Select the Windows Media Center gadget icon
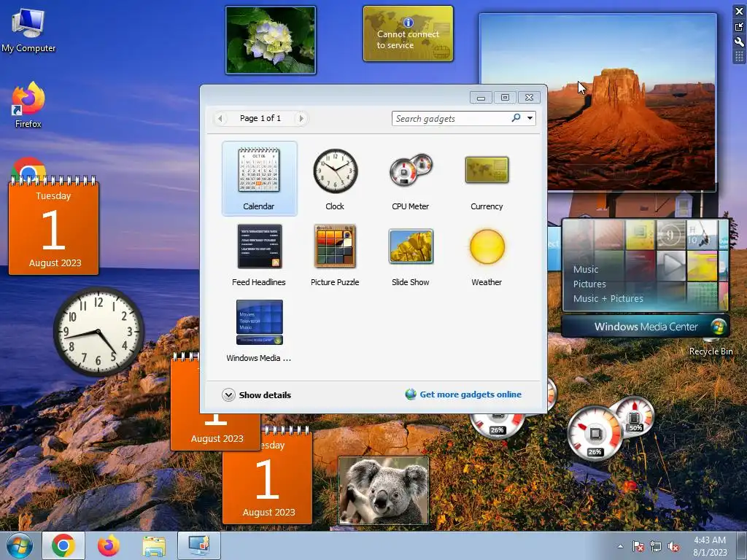 click(259, 322)
